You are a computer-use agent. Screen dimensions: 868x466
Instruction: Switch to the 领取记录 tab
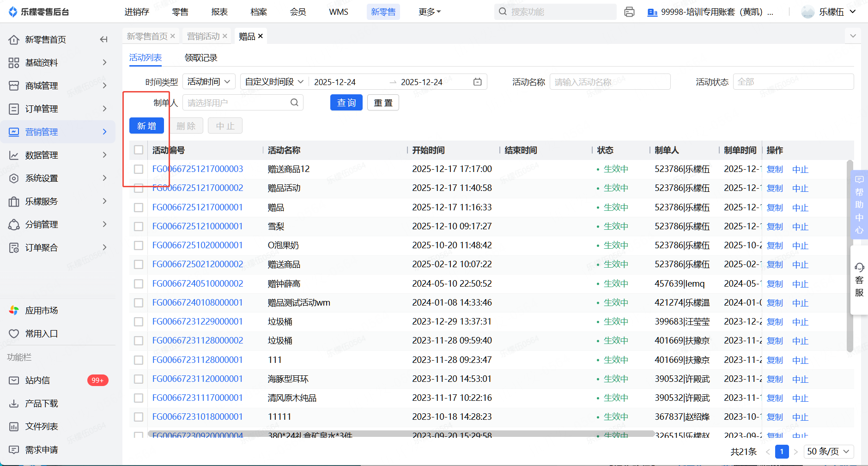[200, 58]
